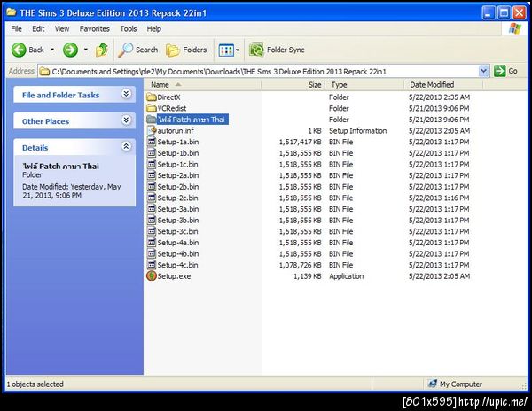Select the Setup-1b.bin file icon
The height and width of the screenshot is (411, 532).
(x=152, y=153)
